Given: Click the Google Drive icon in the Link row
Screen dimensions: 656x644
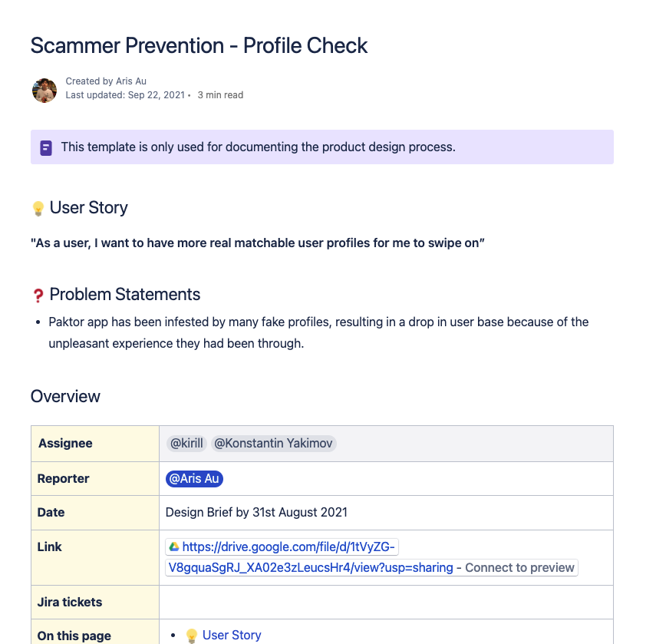Looking at the screenshot, I should tap(174, 547).
